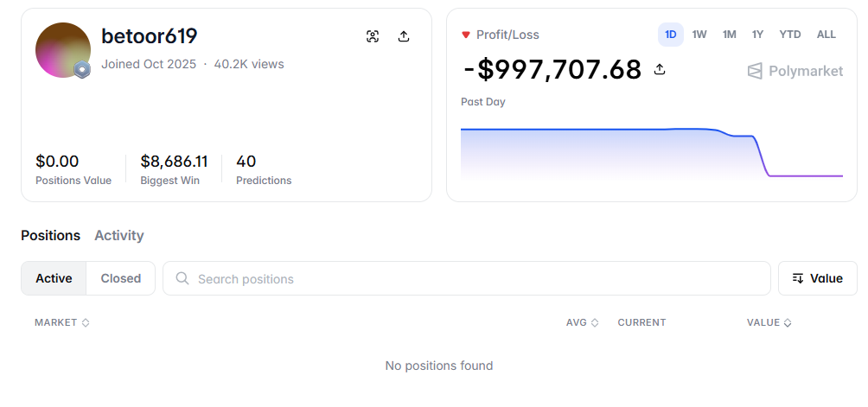Image resolution: width=868 pixels, height=407 pixels.
Task: Click the hexagon badge on avatar
Action: (x=82, y=69)
